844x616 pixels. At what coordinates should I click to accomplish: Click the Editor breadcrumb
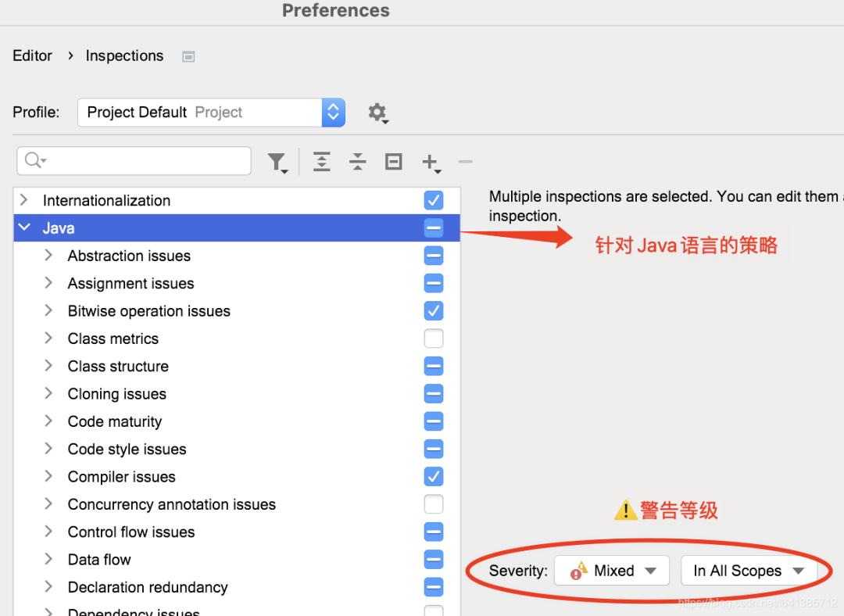(32, 56)
